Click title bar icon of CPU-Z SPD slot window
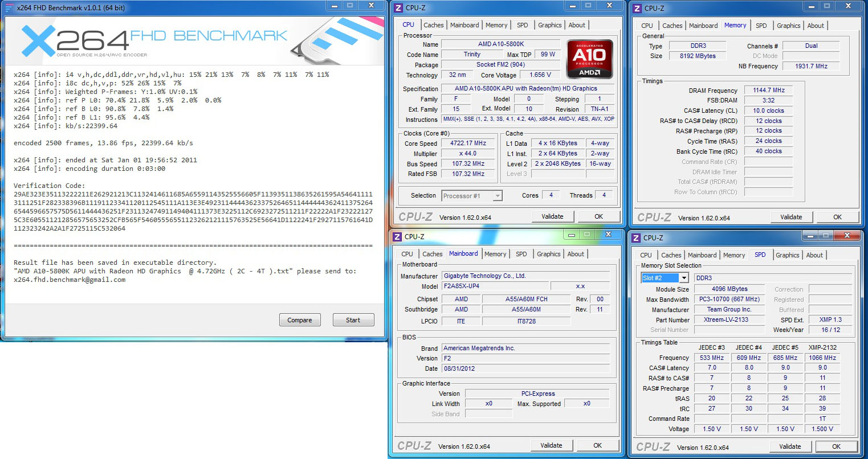868x459 pixels. coord(636,237)
